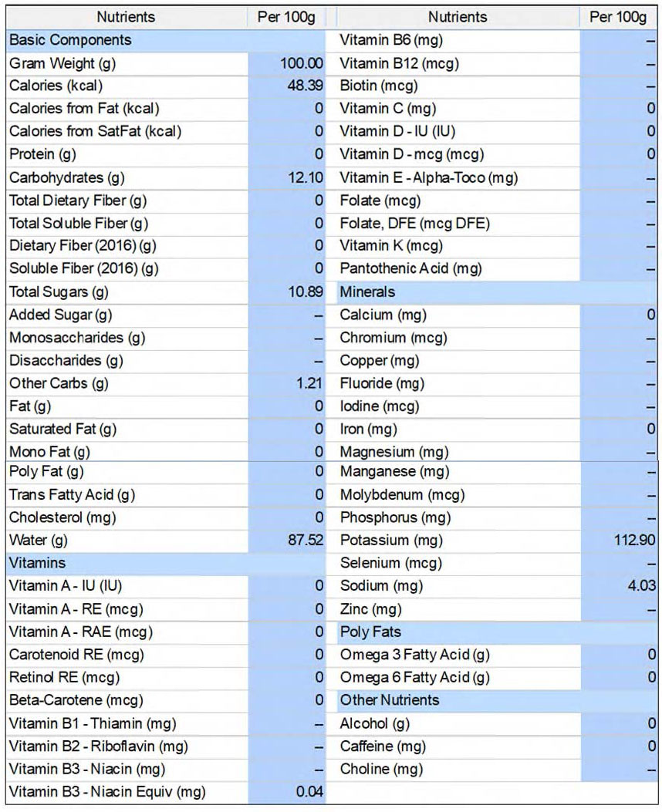Image resolution: width=662 pixels, height=812 pixels.
Task: Click the Potassium (mg) value 112.90
Action: [634, 540]
